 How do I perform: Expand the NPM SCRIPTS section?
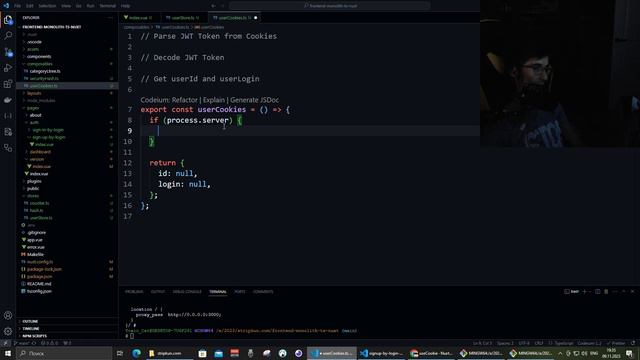tap(34, 336)
